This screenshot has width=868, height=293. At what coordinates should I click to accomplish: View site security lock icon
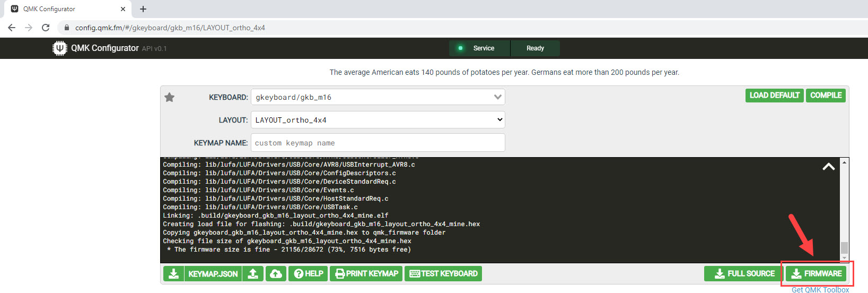(x=67, y=28)
